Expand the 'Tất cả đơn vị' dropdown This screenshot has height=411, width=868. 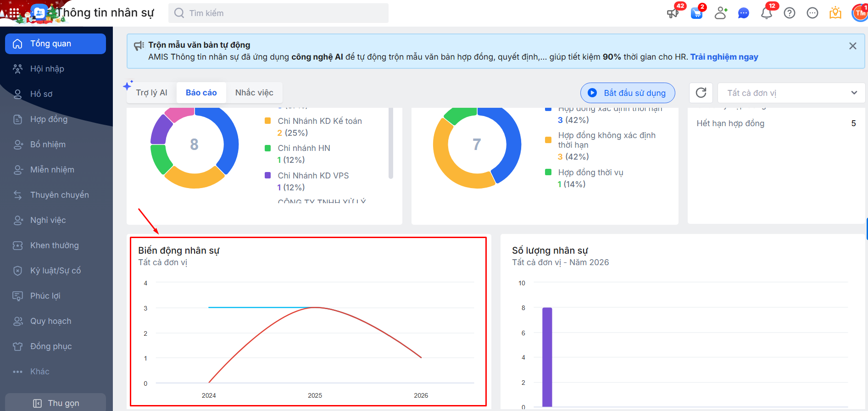(791, 93)
